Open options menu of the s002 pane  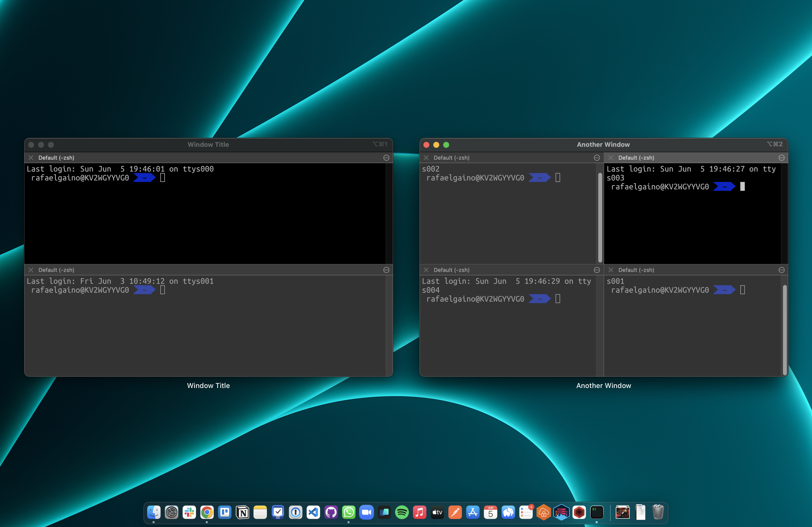tap(597, 158)
